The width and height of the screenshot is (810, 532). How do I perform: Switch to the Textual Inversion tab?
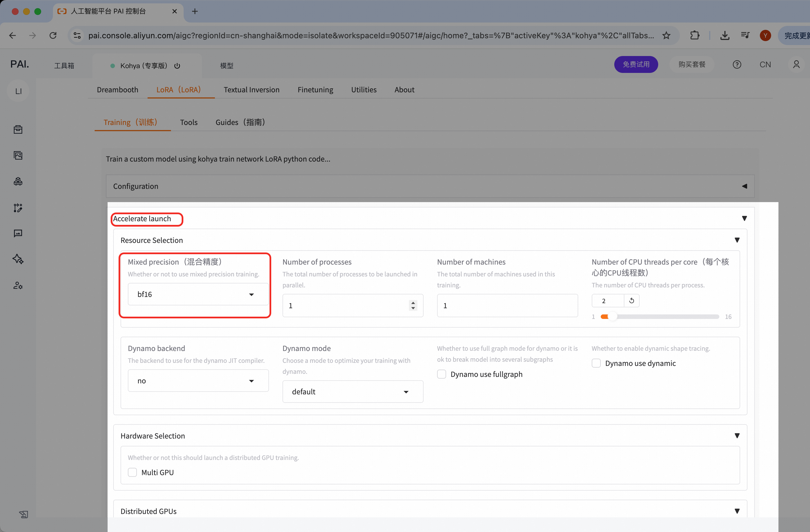(251, 90)
